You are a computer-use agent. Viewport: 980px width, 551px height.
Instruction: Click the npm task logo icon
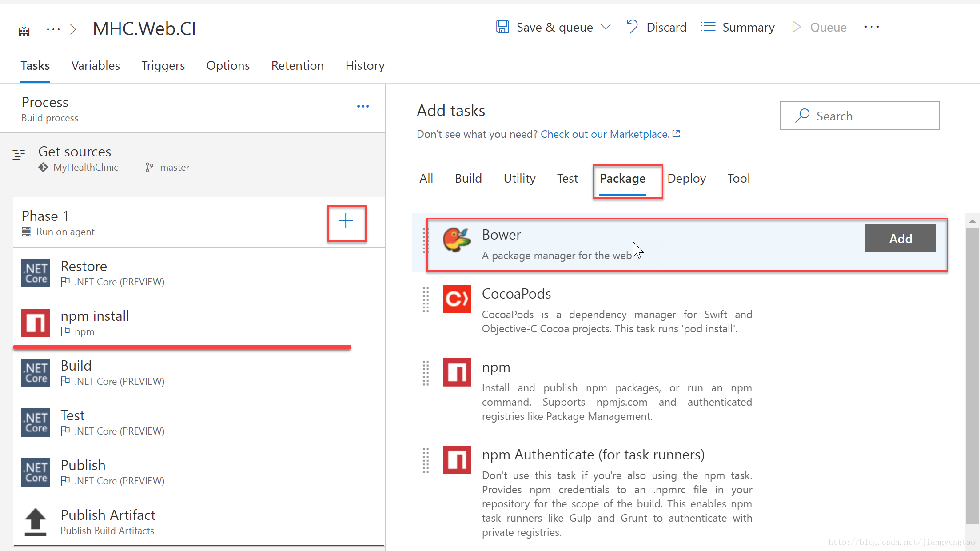pos(457,372)
